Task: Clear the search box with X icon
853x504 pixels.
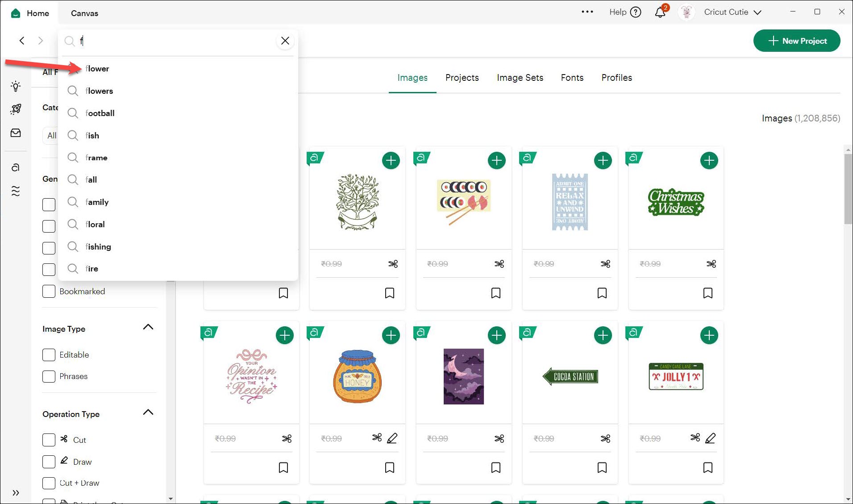Action: (x=285, y=41)
